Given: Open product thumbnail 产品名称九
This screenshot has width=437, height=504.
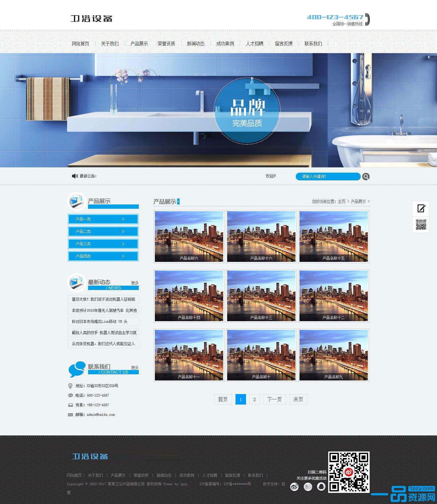Looking at the screenshot, I should pos(333,355).
